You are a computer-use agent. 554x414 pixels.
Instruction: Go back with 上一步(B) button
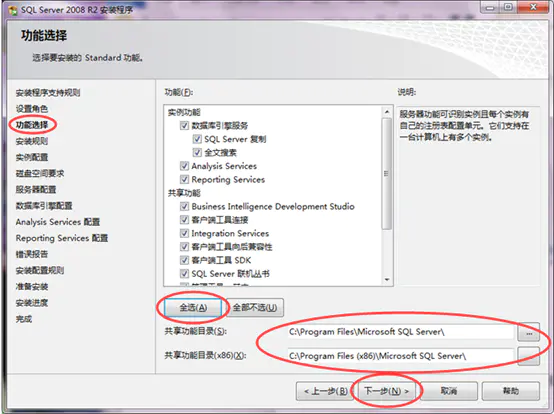pos(325,391)
